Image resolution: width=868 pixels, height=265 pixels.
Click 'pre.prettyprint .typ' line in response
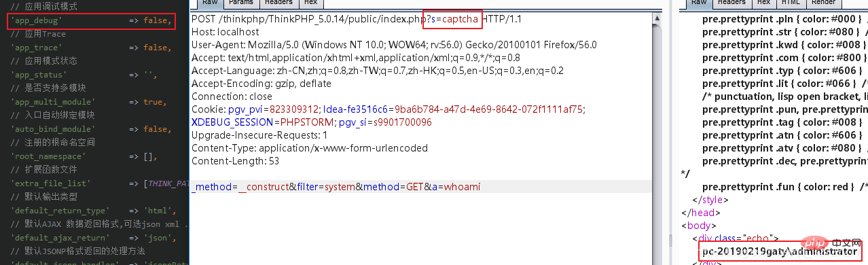pos(784,71)
